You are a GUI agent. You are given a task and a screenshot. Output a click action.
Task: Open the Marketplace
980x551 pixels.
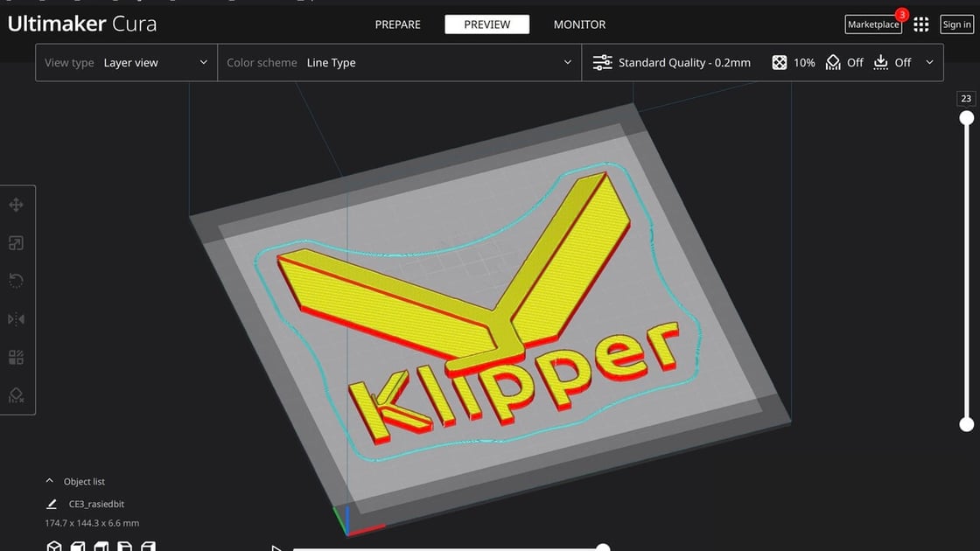(872, 24)
